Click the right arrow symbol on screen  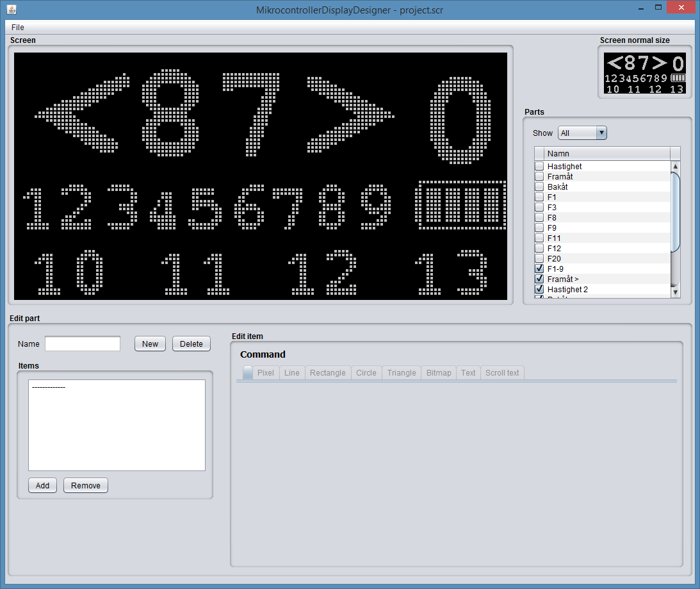pyautogui.click(x=350, y=115)
